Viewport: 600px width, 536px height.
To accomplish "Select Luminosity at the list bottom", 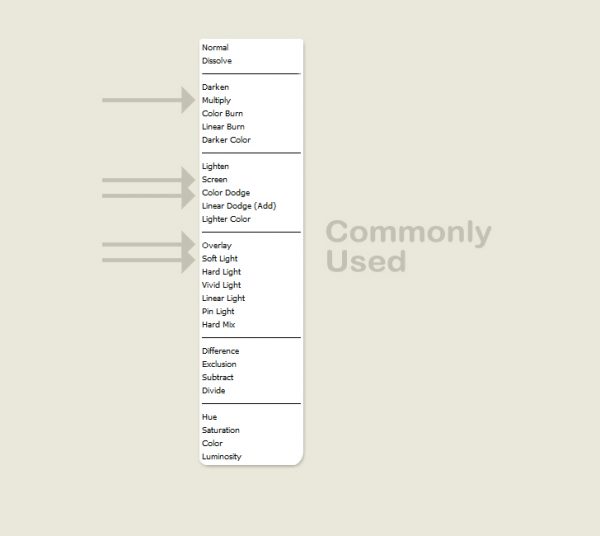I will tap(221, 457).
